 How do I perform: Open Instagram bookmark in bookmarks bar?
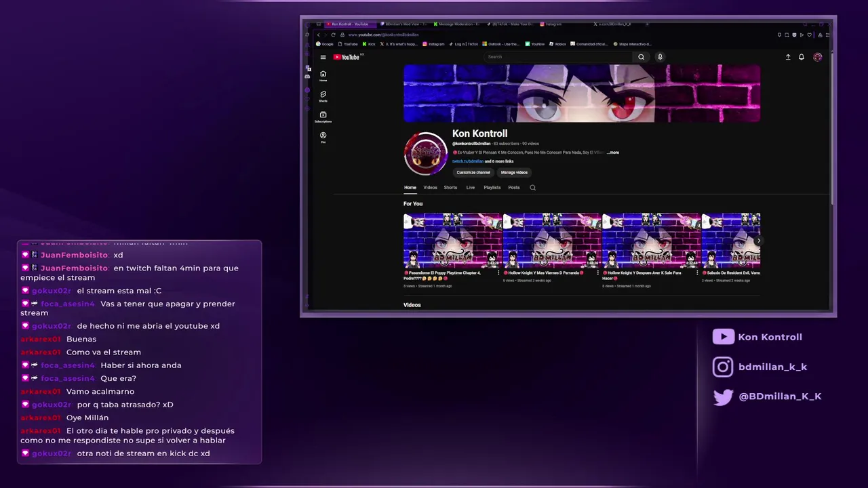tap(434, 44)
